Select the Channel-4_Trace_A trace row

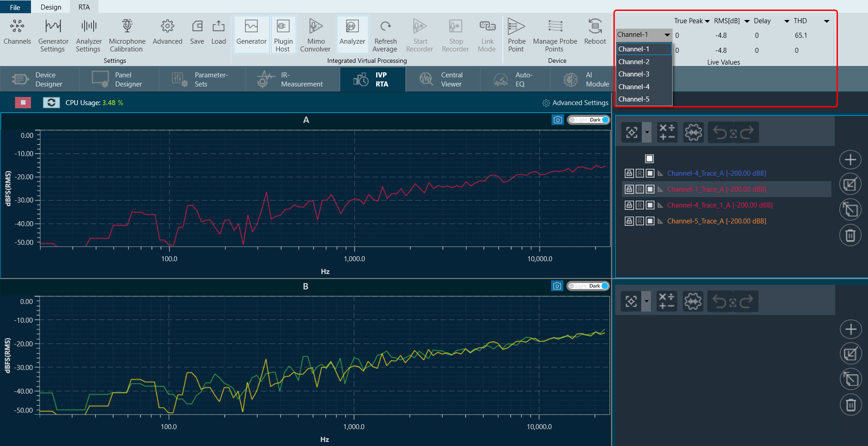(726, 173)
